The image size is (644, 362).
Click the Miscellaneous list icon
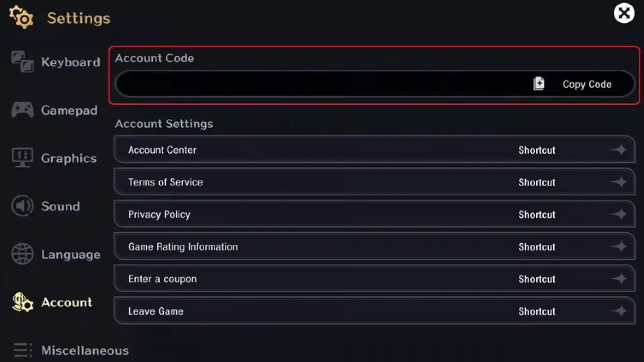[23, 350]
